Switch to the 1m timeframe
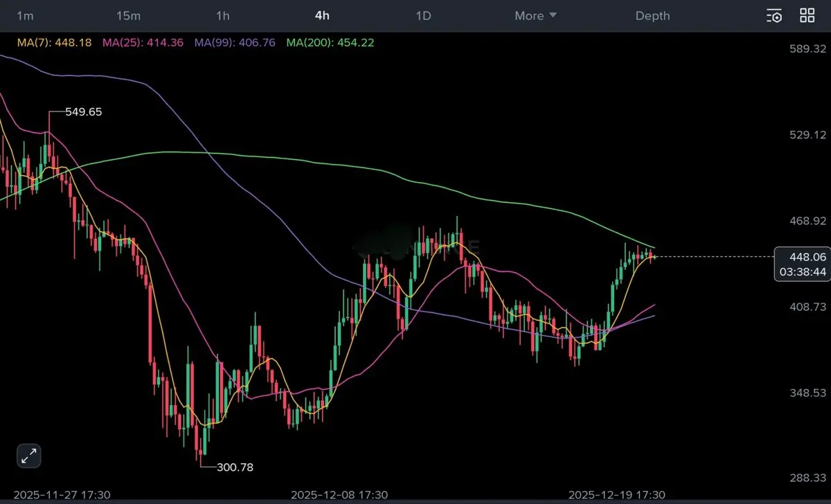831x504 pixels. [25, 15]
